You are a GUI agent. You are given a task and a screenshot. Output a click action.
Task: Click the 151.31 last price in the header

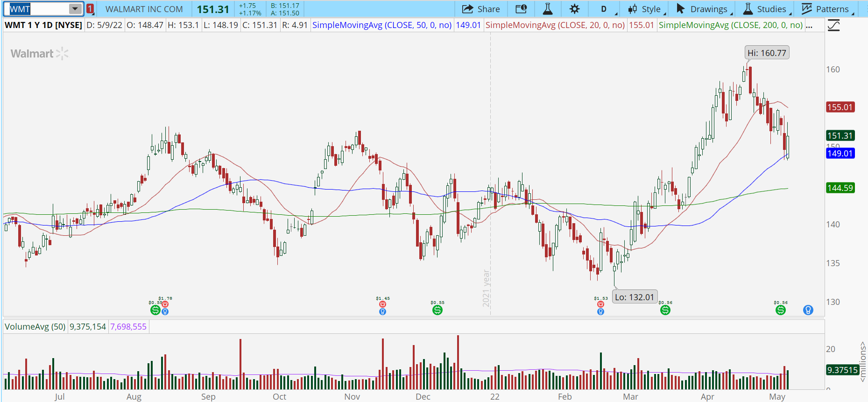click(x=213, y=9)
